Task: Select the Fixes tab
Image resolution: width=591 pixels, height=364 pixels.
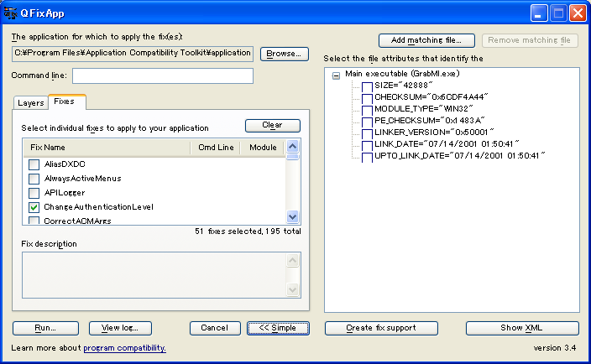Action: coord(67,101)
